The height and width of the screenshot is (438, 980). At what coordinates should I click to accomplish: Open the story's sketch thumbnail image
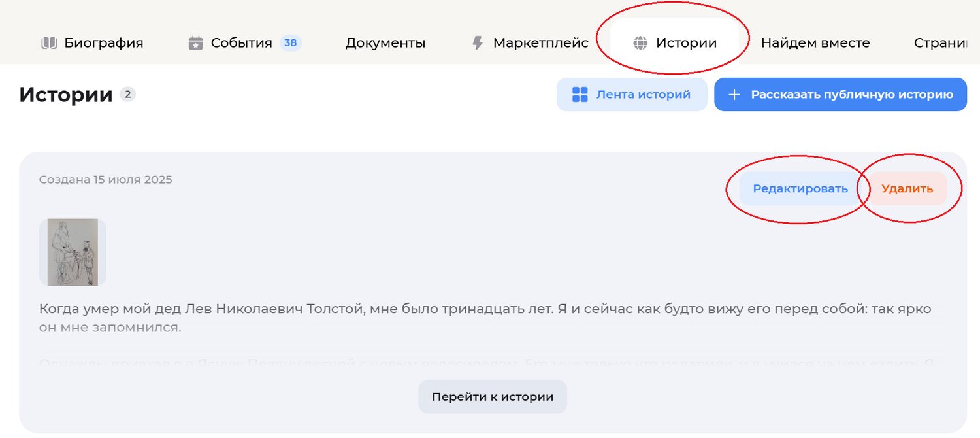pos(73,252)
